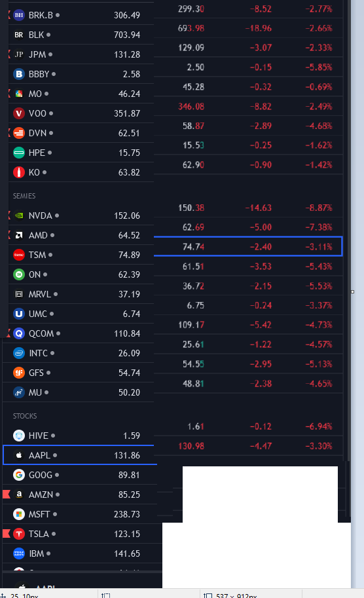The height and width of the screenshot is (598, 364).
Task: Collapse the SEMIES watchlist section
Action: click(24, 196)
